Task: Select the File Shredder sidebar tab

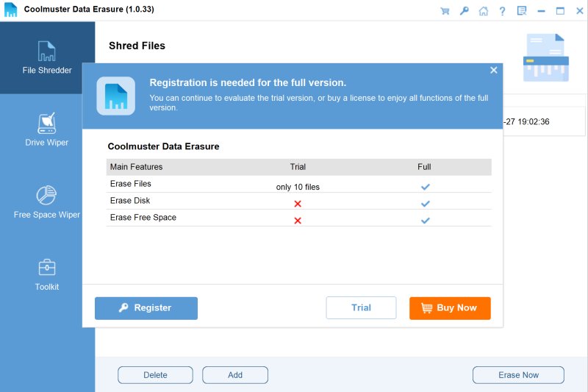Action: 47,57
